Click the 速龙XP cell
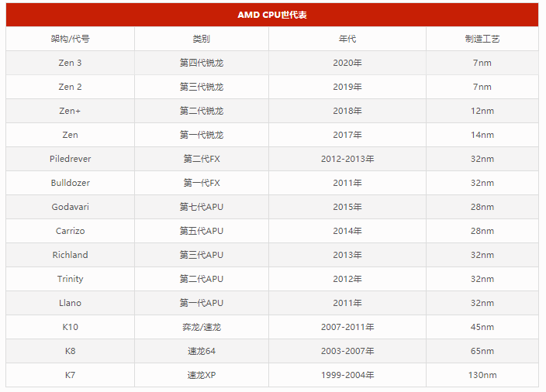 coord(201,375)
